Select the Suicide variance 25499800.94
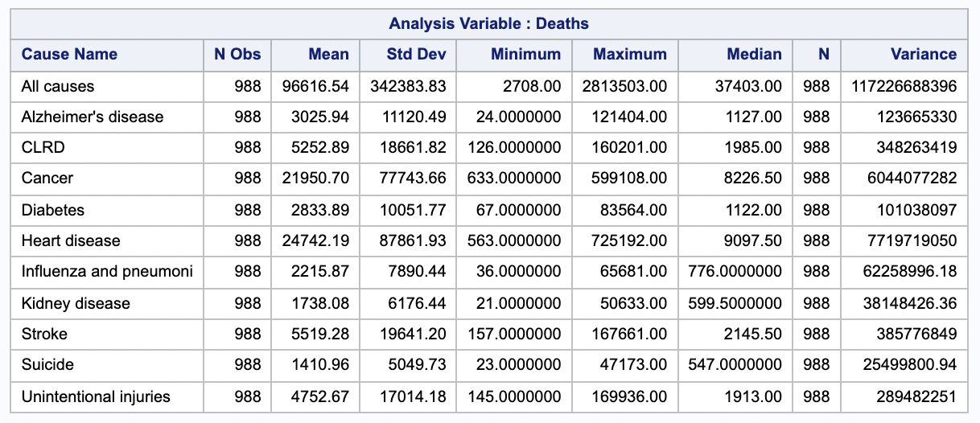This screenshot has height=423, width=980. pyautogui.click(x=909, y=365)
